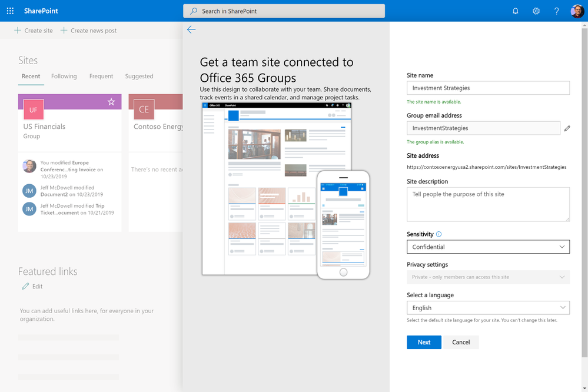
Task: Click the Cancel button
Action: tap(461, 342)
